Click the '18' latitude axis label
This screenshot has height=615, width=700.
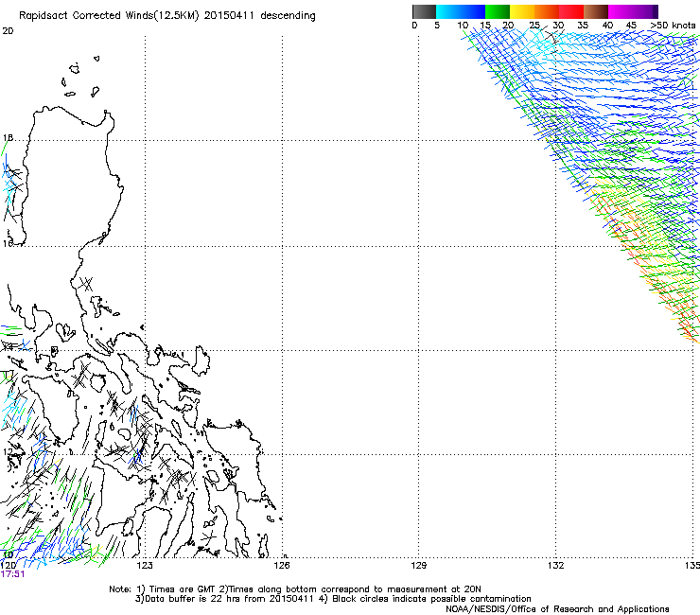coord(8,138)
